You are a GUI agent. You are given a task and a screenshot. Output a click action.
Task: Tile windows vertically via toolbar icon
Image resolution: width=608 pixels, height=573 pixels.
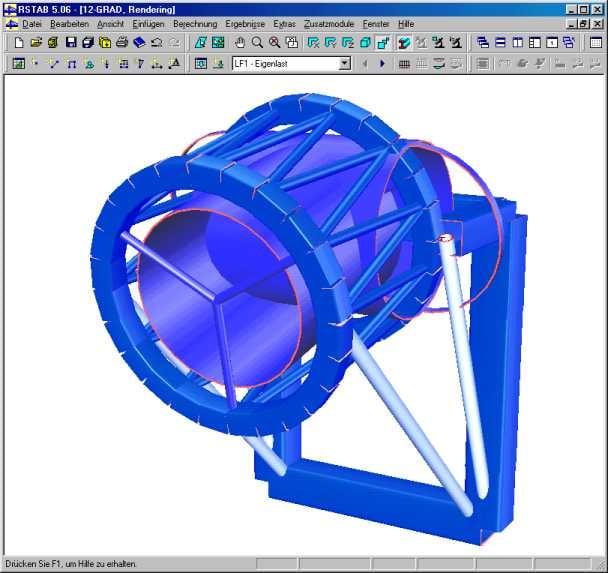[x=518, y=42]
